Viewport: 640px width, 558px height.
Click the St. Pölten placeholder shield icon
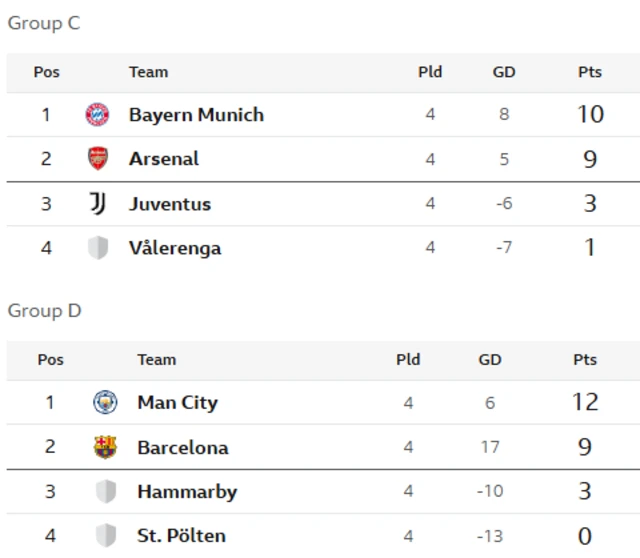pos(106,535)
